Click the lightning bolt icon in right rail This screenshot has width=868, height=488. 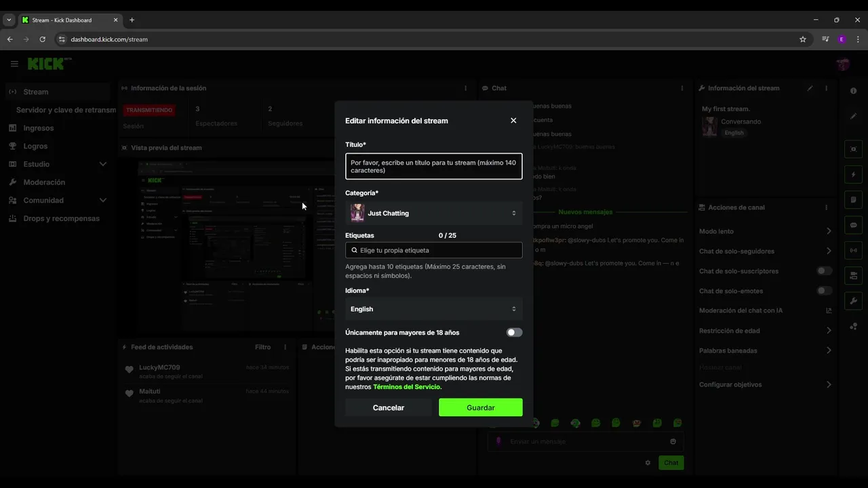[x=854, y=174]
